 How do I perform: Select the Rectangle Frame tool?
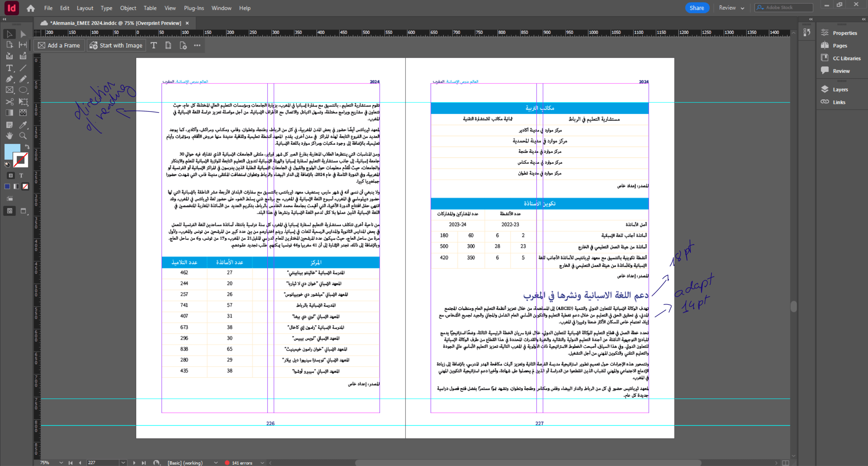[9, 90]
